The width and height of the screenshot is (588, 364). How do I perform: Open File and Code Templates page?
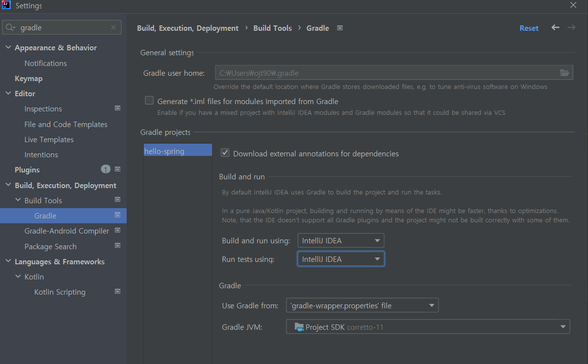click(66, 124)
